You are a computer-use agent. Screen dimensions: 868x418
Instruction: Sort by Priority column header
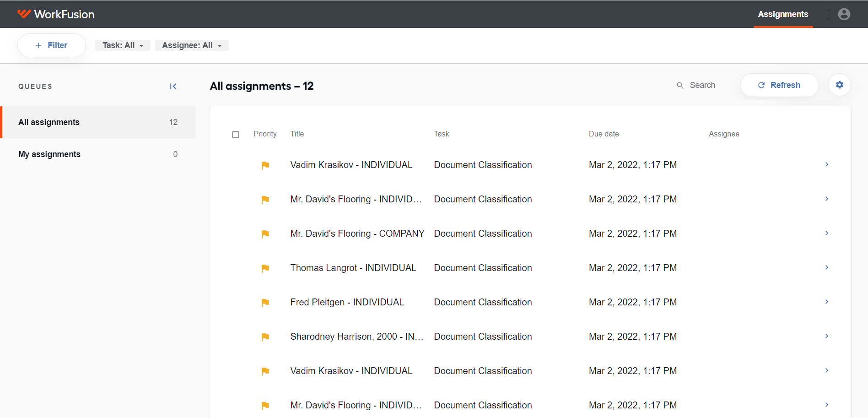pos(265,134)
